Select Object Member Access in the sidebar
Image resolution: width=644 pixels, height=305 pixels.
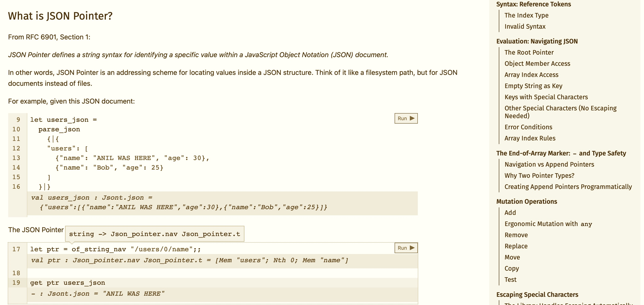537,64
